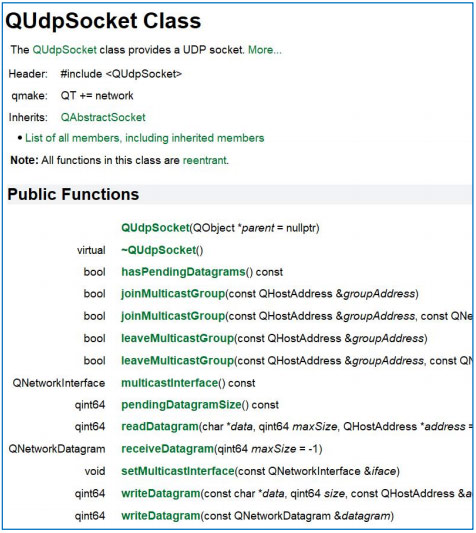Open the hasPendingDatagrams function link
476x533 pixels.
point(183,272)
